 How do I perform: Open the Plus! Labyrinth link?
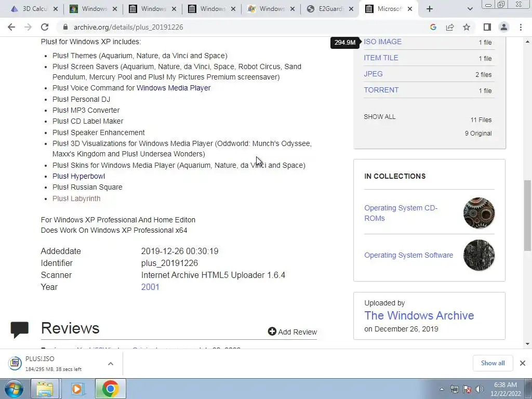coord(76,198)
